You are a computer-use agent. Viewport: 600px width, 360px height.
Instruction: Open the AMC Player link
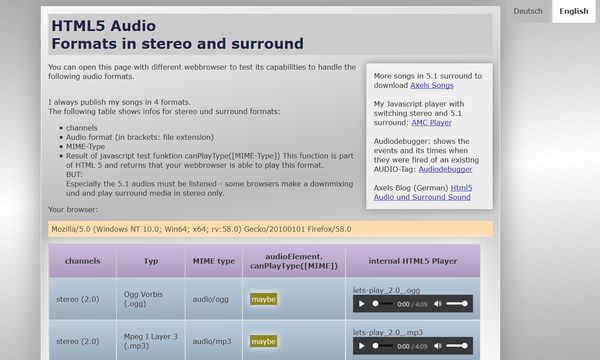point(431,123)
